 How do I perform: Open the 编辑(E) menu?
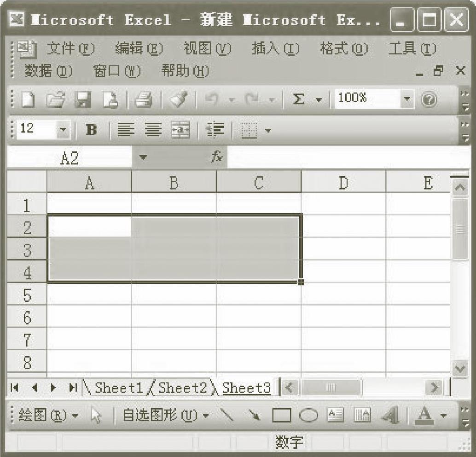pos(139,48)
